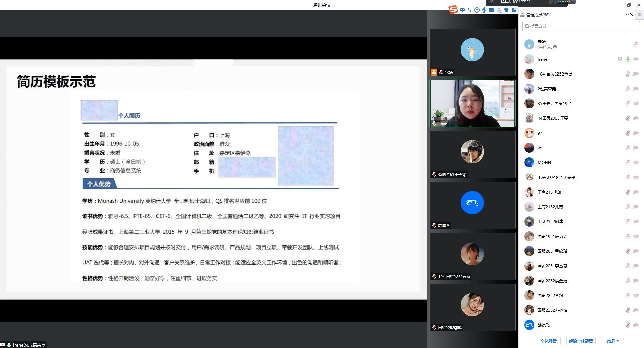Click 全体静音 mute all button
644x348 pixels.
(548, 341)
